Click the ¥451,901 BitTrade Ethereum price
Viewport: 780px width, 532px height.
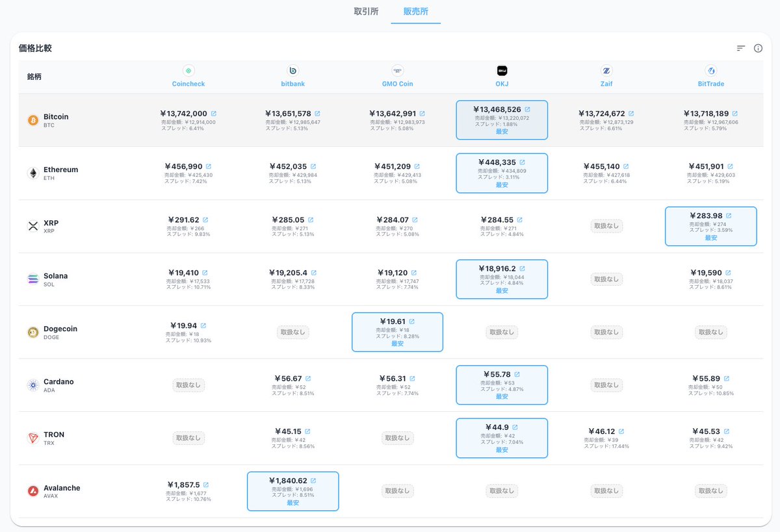(706, 167)
